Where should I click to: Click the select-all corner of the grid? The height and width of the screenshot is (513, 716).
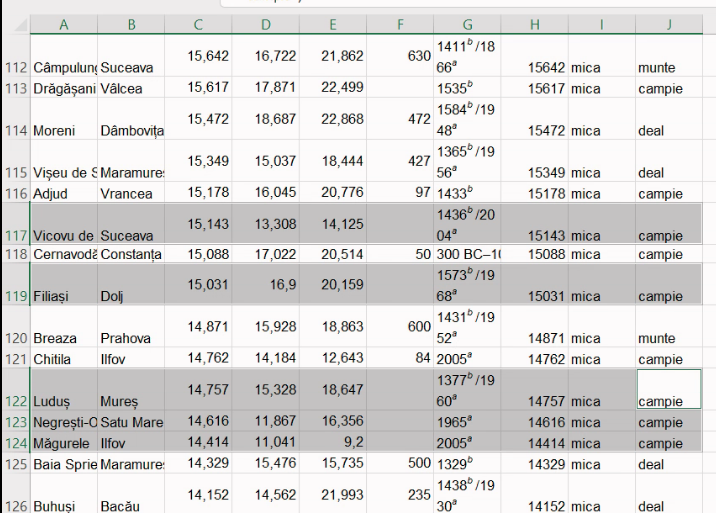[15, 23]
